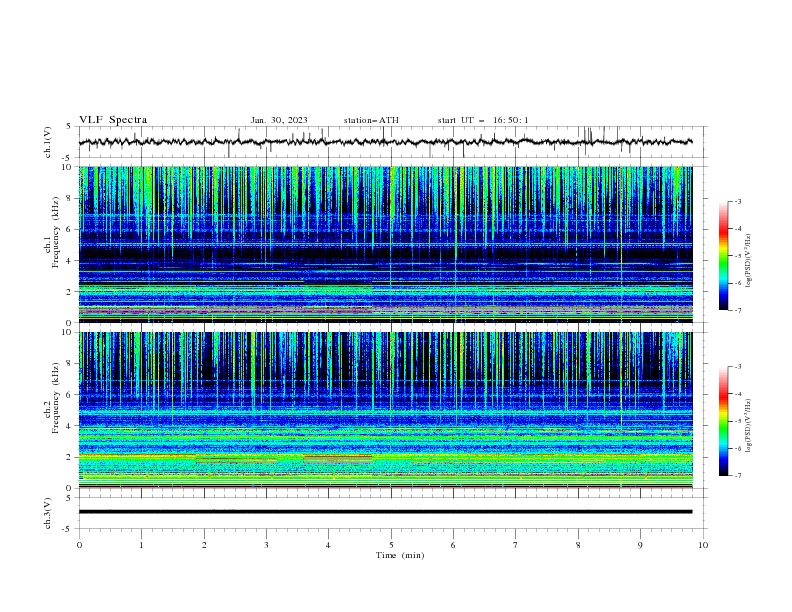Viewport: 792px width, 612px height.
Task: Click the "-7" label on ch.1 color bar
Action: [738, 310]
